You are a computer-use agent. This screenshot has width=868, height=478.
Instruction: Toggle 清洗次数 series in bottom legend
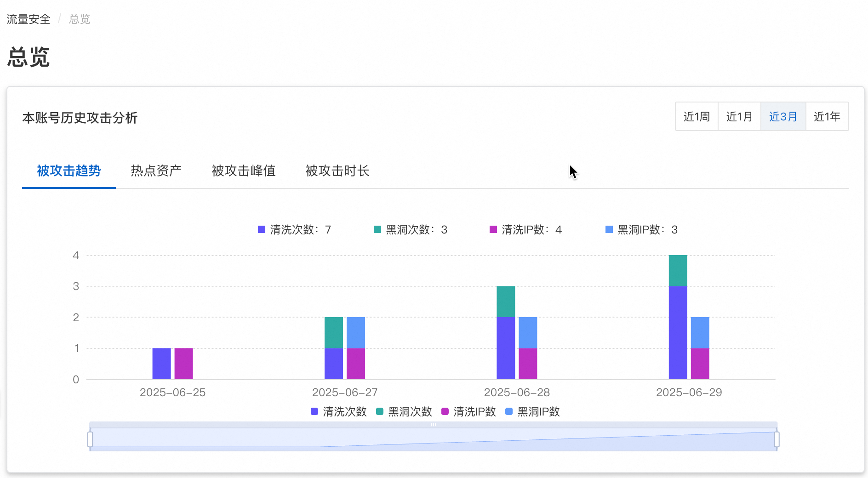[x=339, y=412]
